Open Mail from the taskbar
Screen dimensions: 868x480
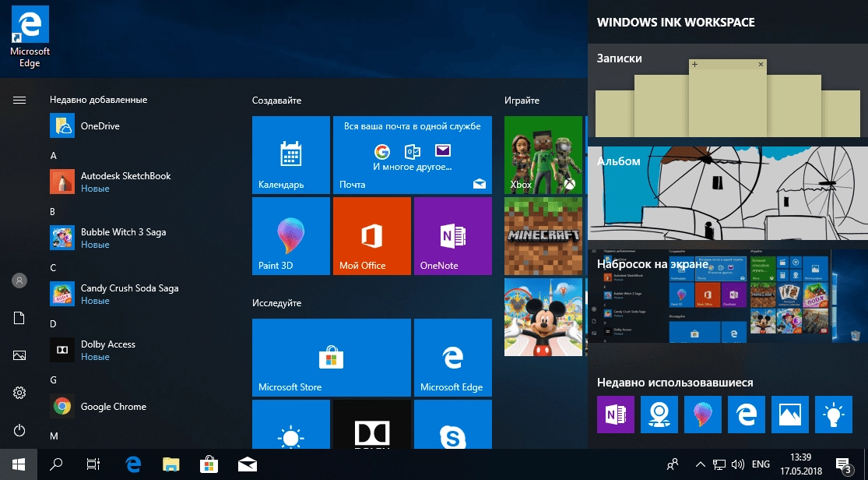point(247,464)
